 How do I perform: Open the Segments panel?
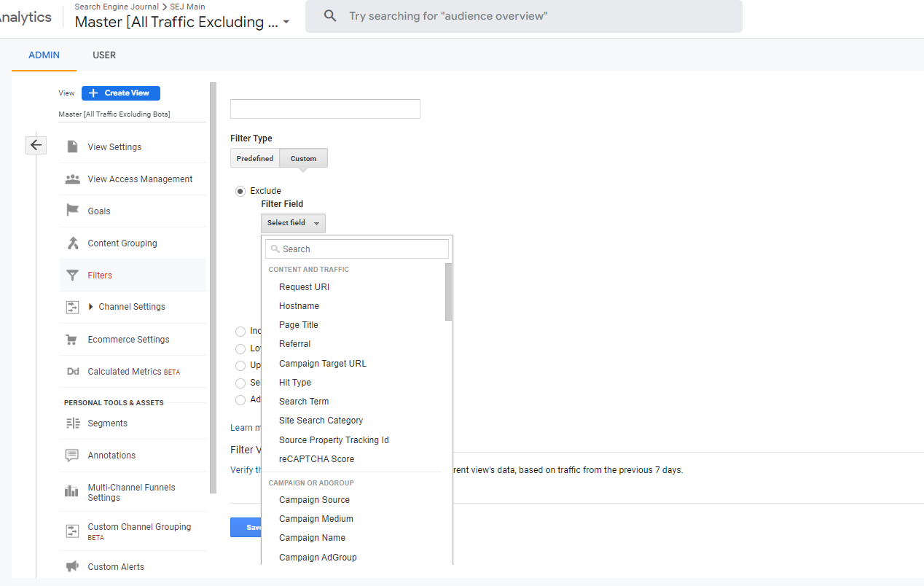click(x=107, y=422)
